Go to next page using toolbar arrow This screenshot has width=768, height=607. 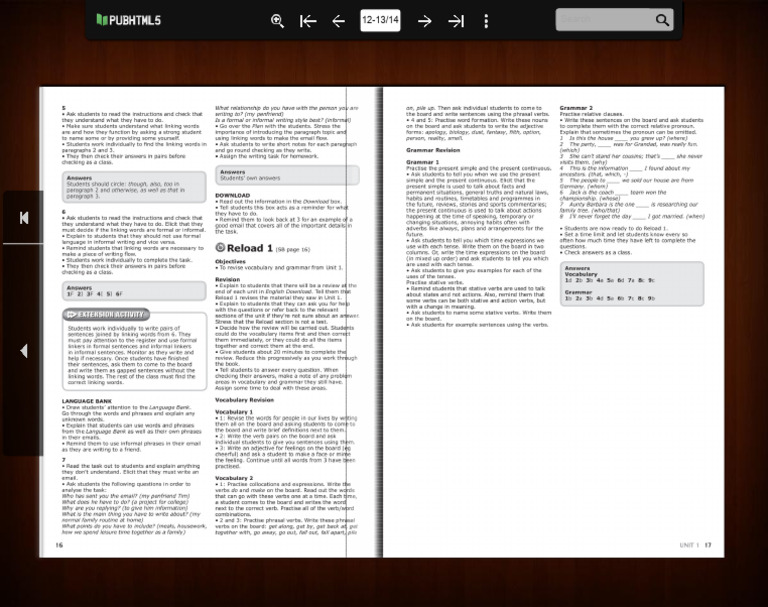pyautogui.click(x=425, y=21)
